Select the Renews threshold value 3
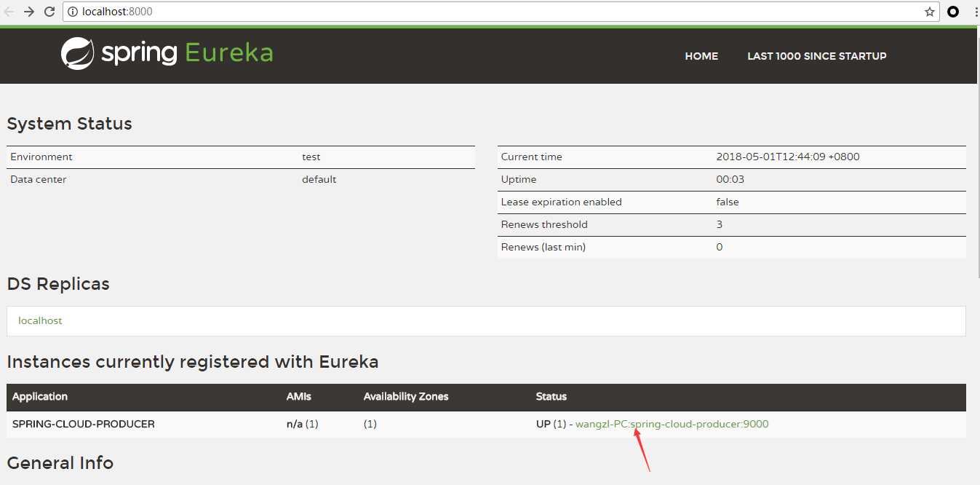 tap(720, 224)
